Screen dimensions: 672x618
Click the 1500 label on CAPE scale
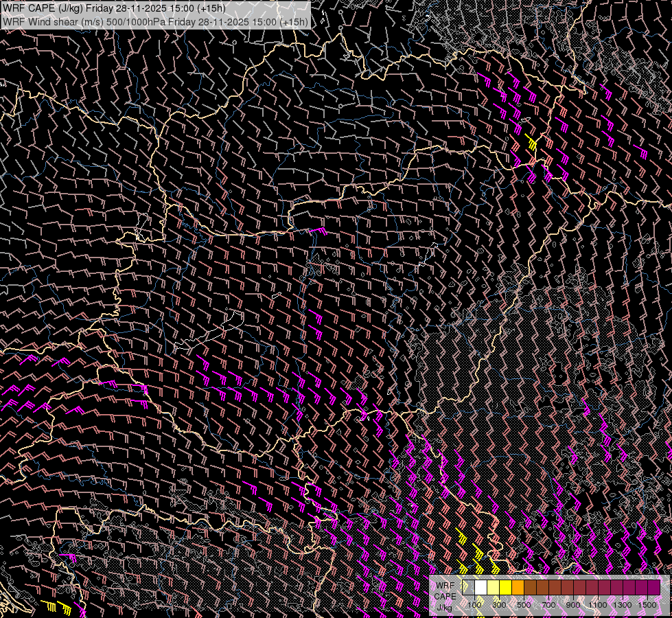647,605
